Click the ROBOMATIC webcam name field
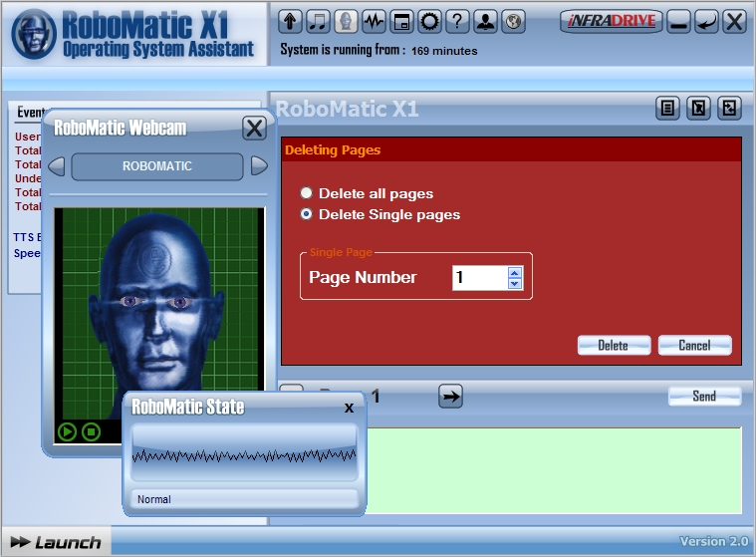 pos(157,166)
